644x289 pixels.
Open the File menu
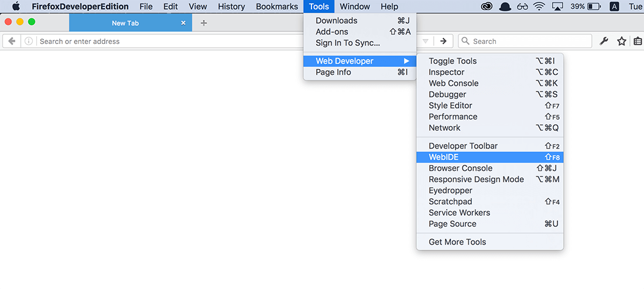pyautogui.click(x=146, y=6)
